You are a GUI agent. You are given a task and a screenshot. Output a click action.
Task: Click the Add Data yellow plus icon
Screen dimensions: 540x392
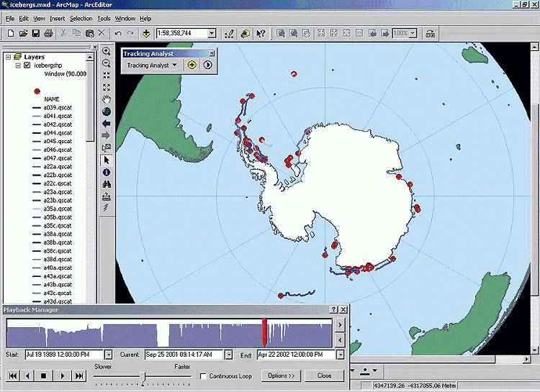pyautogui.click(x=146, y=33)
